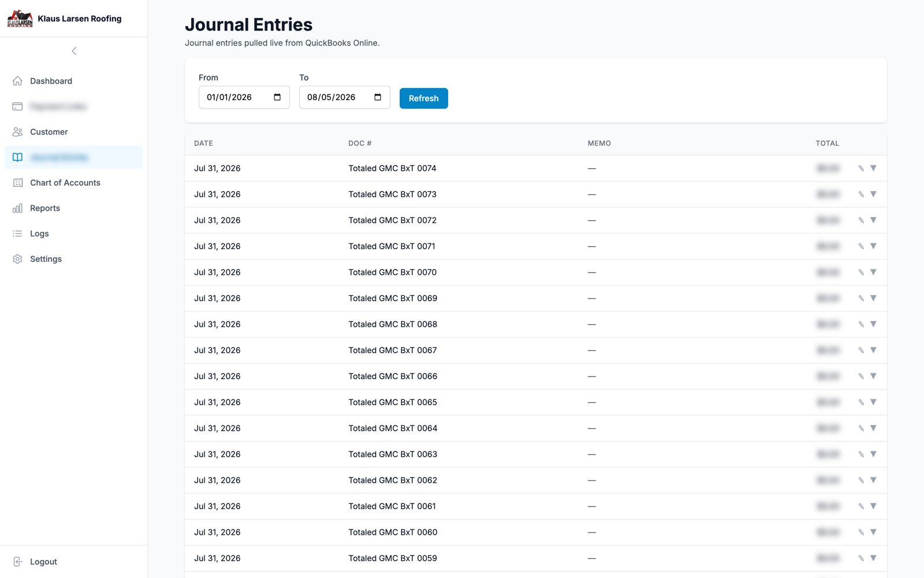Open the Dashboard page
This screenshot has width=924, height=578.
point(74,81)
